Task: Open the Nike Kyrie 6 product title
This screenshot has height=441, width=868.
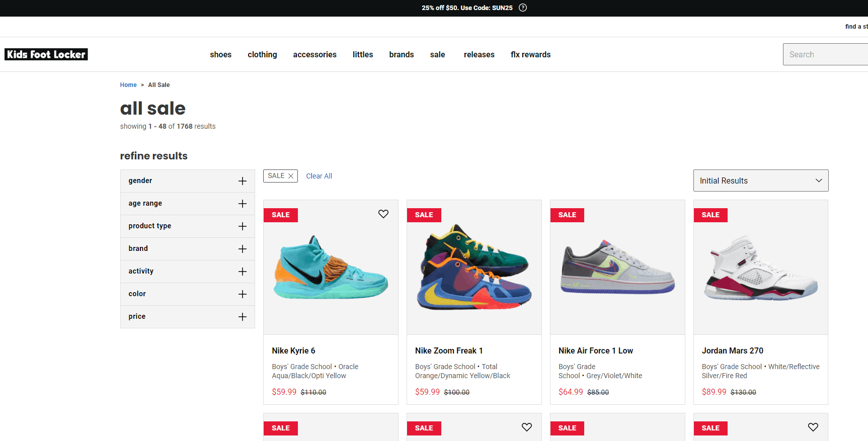Action: pyautogui.click(x=294, y=350)
